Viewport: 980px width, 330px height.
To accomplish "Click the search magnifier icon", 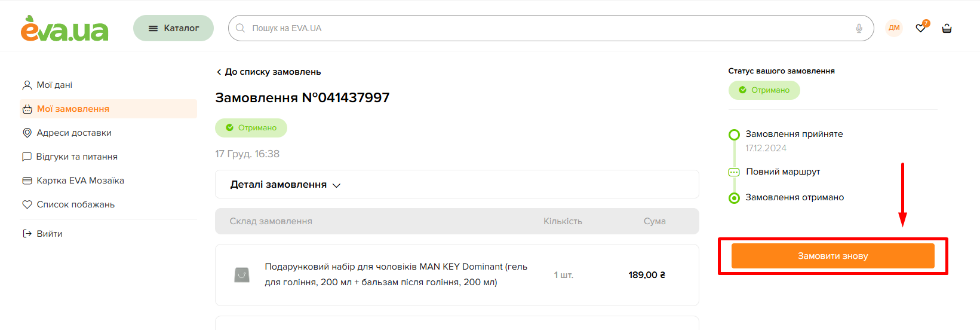I will (x=240, y=28).
